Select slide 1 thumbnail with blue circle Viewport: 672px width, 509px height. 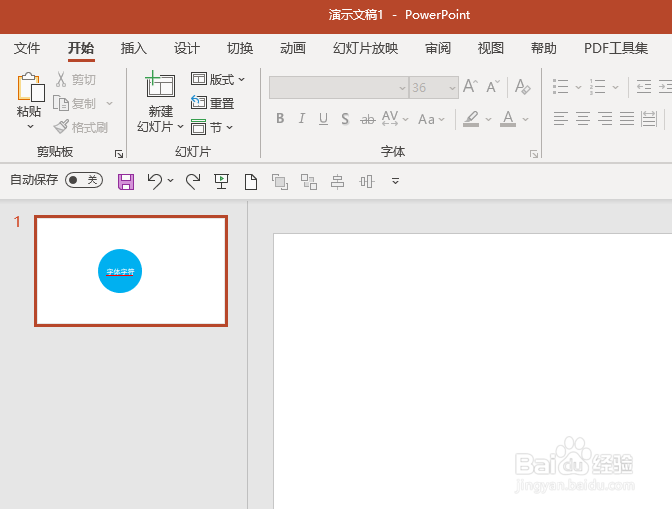pyautogui.click(x=131, y=271)
